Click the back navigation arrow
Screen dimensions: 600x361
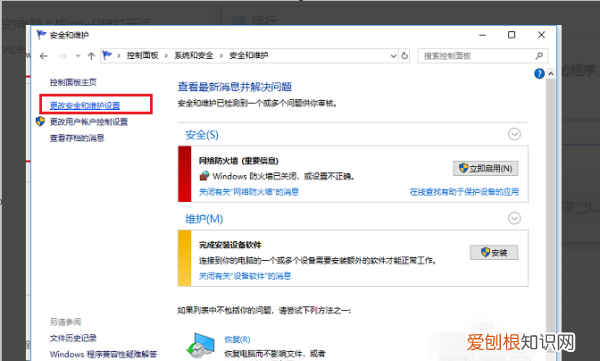pyautogui.click(x=44, y=56)
